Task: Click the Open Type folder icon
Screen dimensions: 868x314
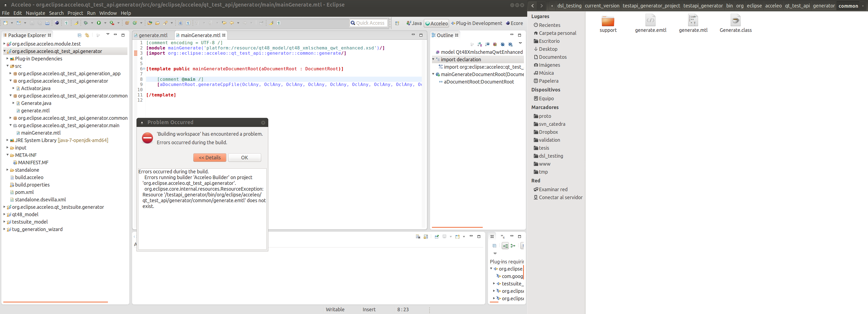Action: pyautogui.click(x=150, y=23)
